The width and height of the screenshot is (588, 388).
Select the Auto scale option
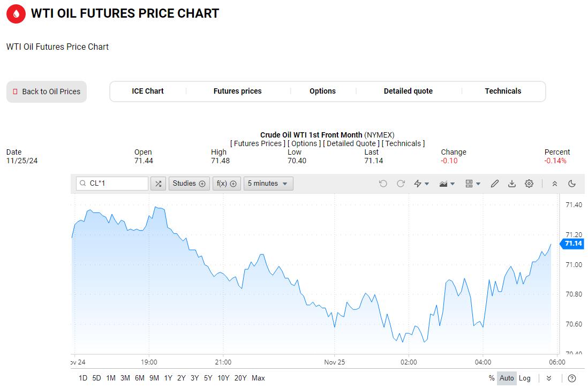(507, 378)
